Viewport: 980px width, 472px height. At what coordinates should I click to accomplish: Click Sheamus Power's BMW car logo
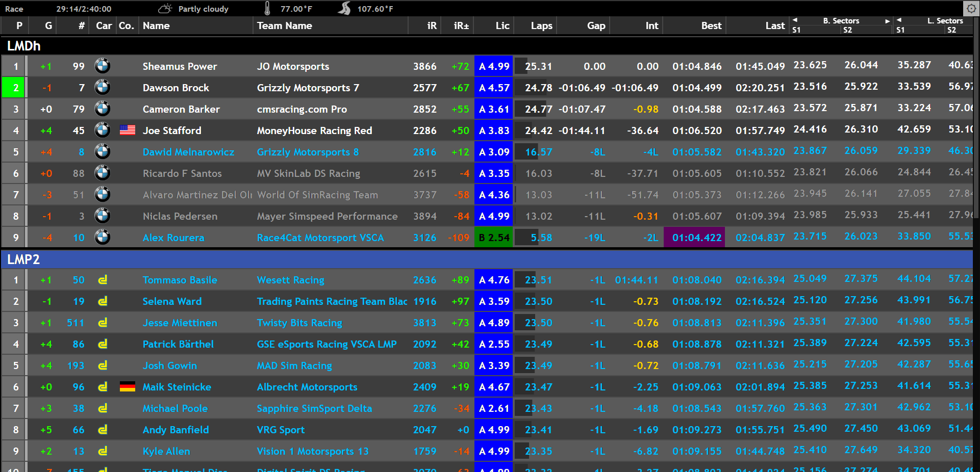pyautogui.click(x=103, y=66)
